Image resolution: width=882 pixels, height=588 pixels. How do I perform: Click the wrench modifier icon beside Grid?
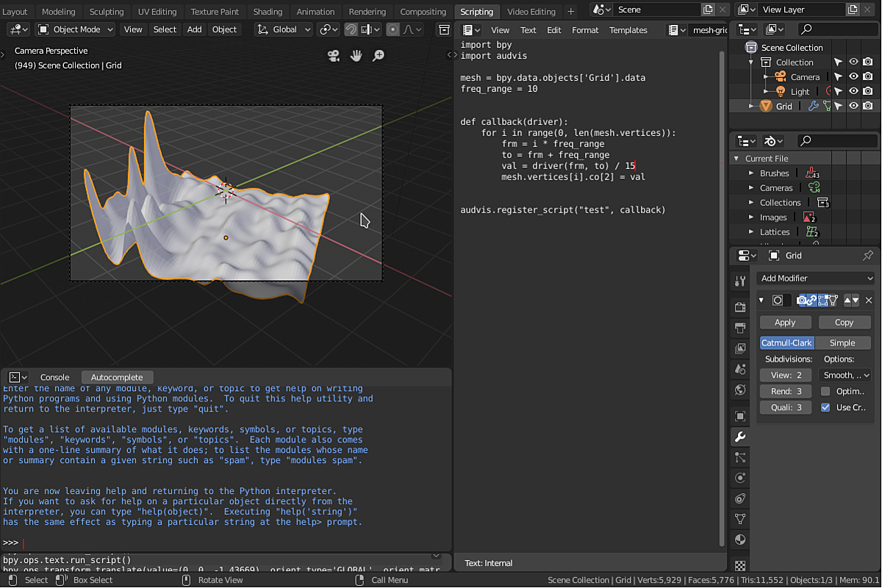[x=814, y=106]
